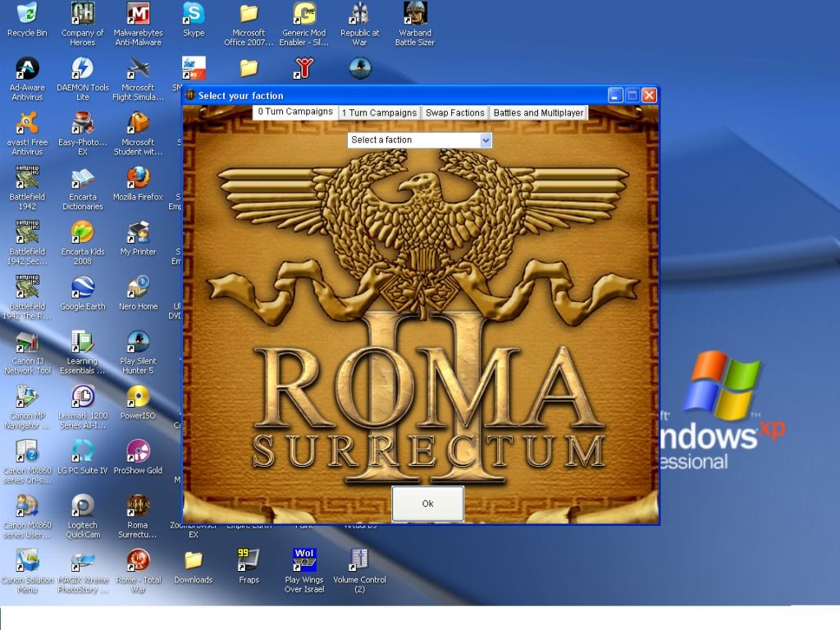Open the Roma Surrectum desktop shortcut
The image size is (840, 630).
[x=138, y=507]
